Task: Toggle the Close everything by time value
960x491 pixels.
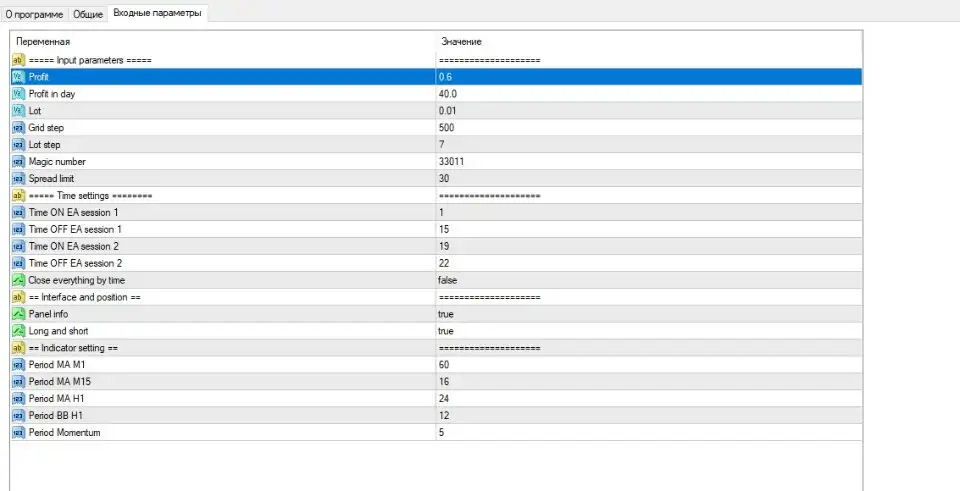Action: coord(448,280)
